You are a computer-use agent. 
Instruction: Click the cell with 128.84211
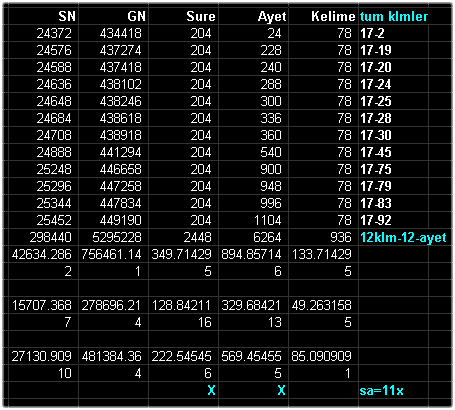pos(183,305)
